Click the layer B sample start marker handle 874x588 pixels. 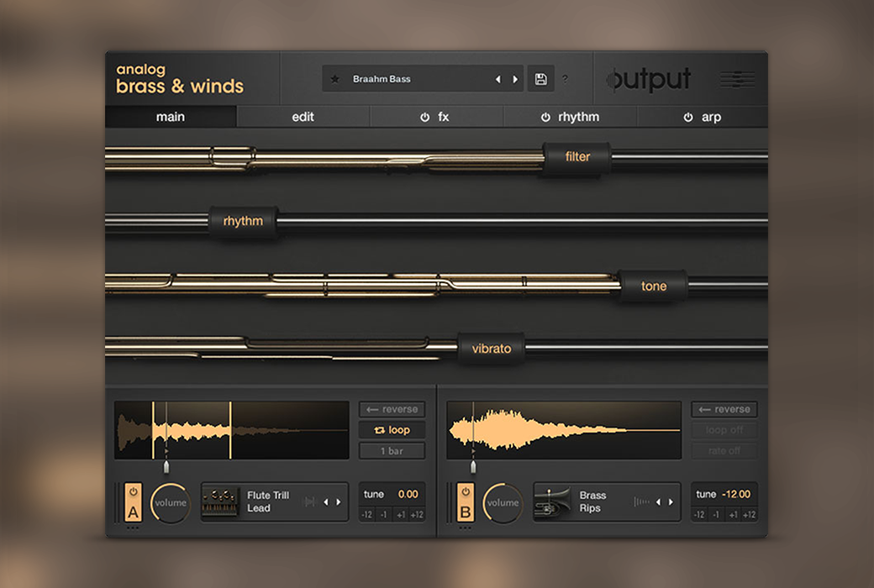click(x=473, y=467)
